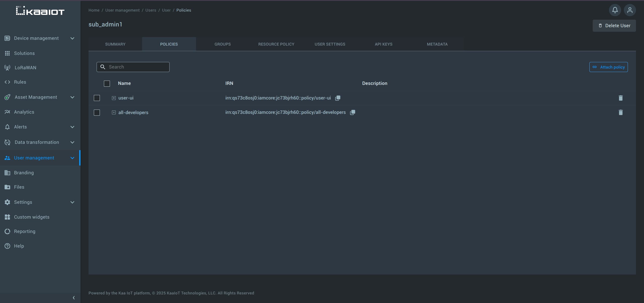Click the Attach policy button

pyautogui.click(x=609, y=67)
